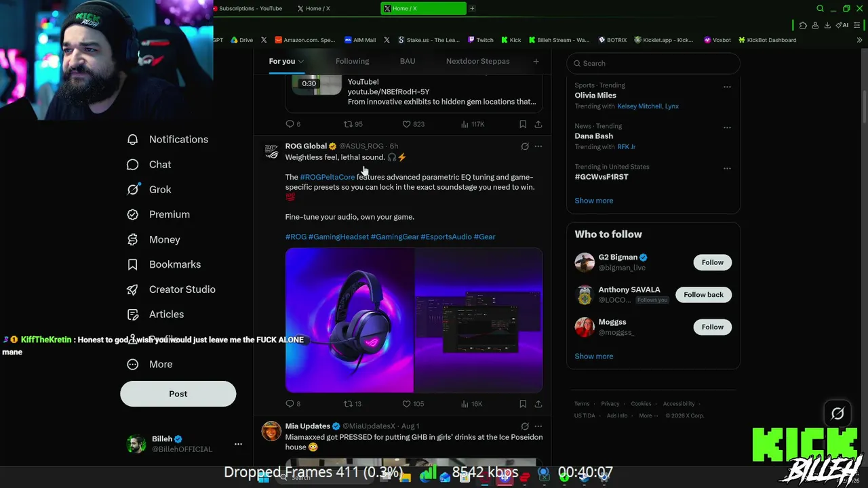Show more trending topics
Image resolution: width=868 pixels, height=488 pixels.
click(x=594, y=201)
